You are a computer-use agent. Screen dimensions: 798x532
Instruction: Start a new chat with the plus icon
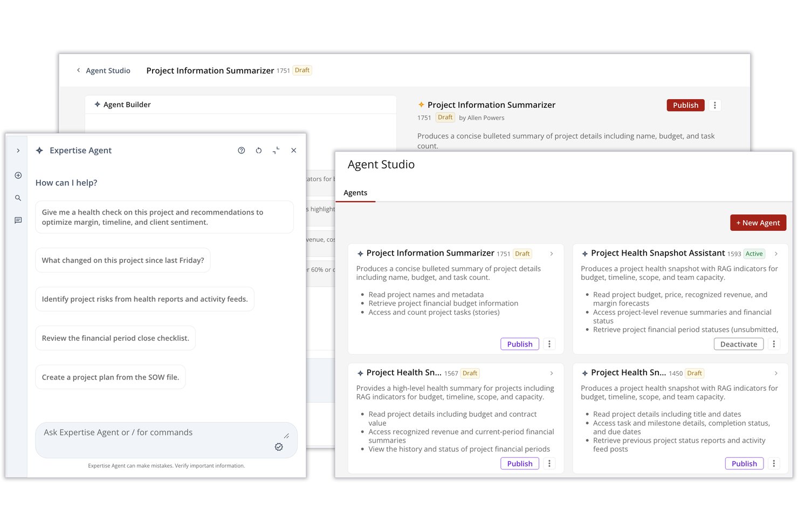click(x=18, y=175)
